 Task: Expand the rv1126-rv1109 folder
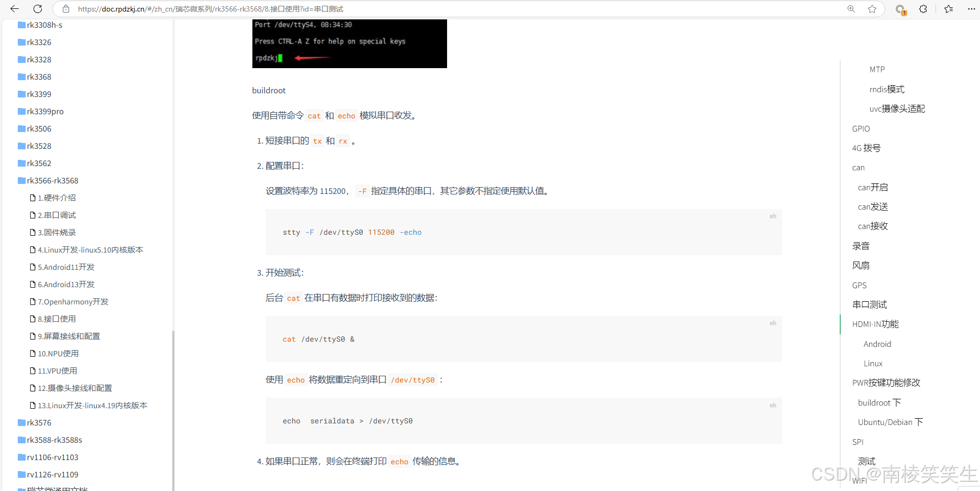pos(48,474)
